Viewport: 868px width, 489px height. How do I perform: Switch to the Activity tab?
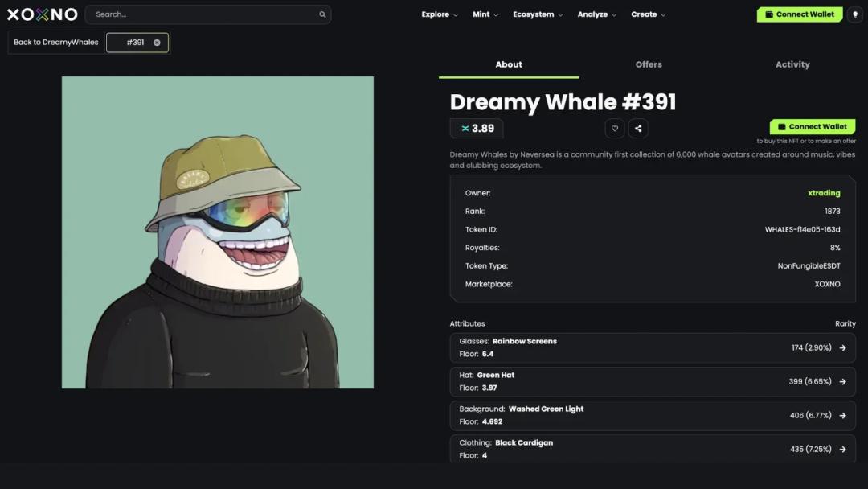(792, 65)
